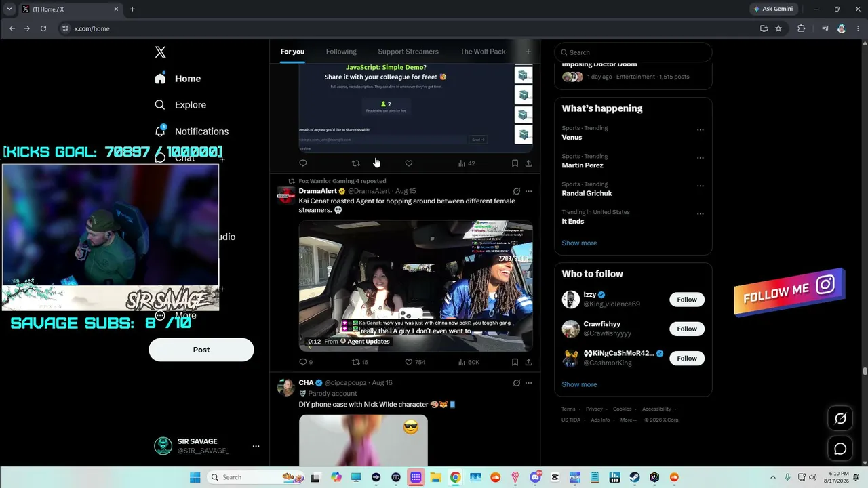Click Grok icon on CHA post
Image resolution: width=868 pixels, height=488 pixels.
coord(517,382)
